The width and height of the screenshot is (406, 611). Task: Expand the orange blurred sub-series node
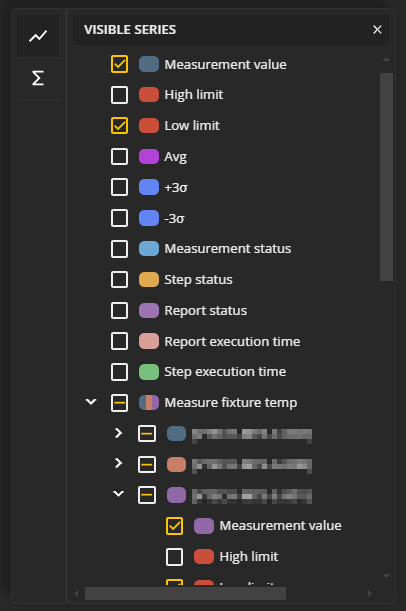[118, 463]
